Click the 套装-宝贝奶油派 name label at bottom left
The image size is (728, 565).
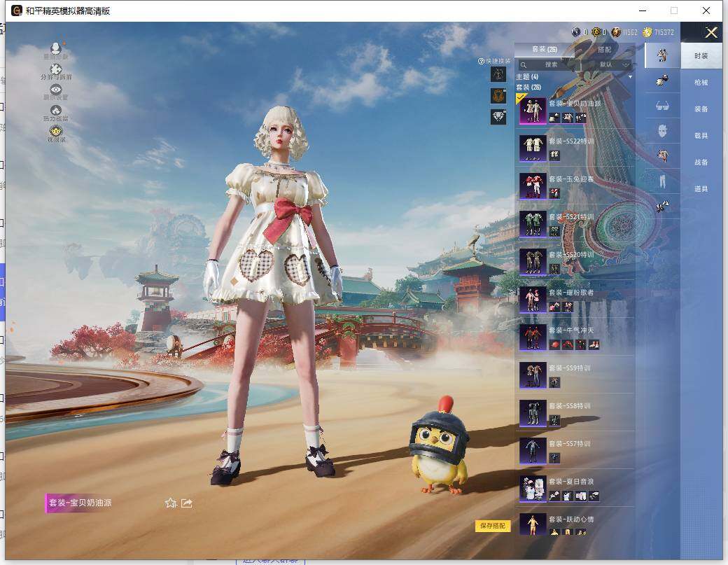(x=80, y=503)
